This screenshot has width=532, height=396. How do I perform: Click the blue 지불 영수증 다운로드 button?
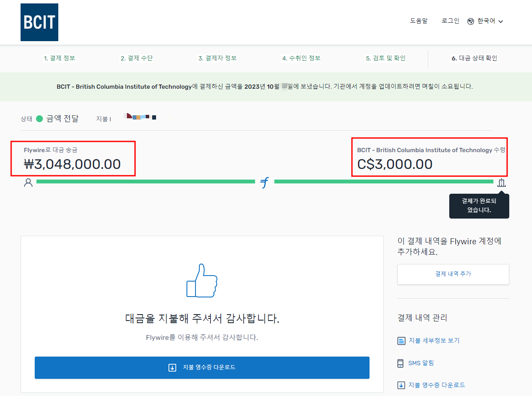point(202,368)
